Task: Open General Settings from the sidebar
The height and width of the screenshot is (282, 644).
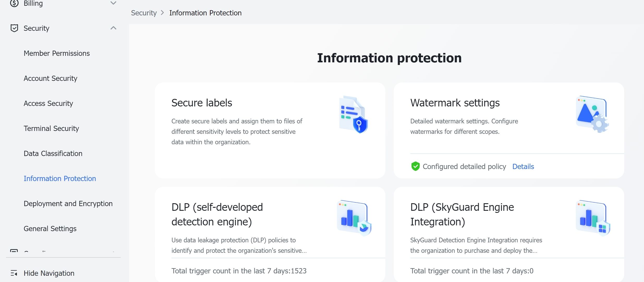Action: click(50, 229)
